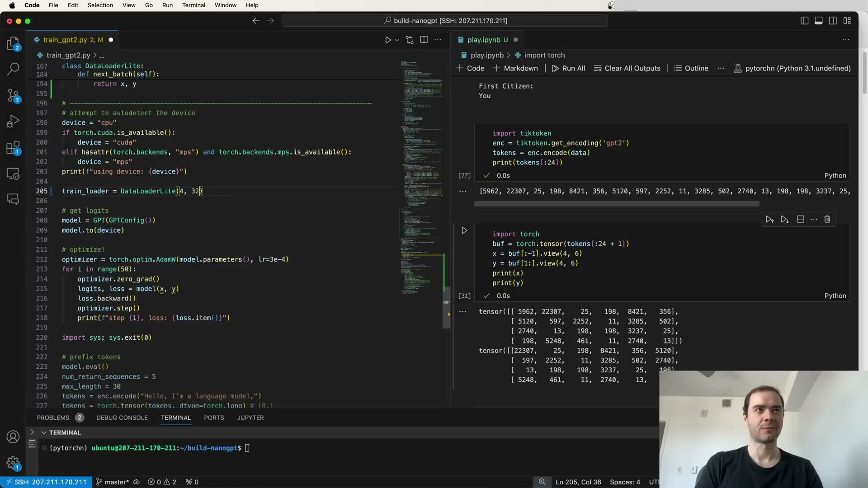This screenshot has height=488, width=868.
Task: Run the import torch notebook cell
Action: [464, 230]
